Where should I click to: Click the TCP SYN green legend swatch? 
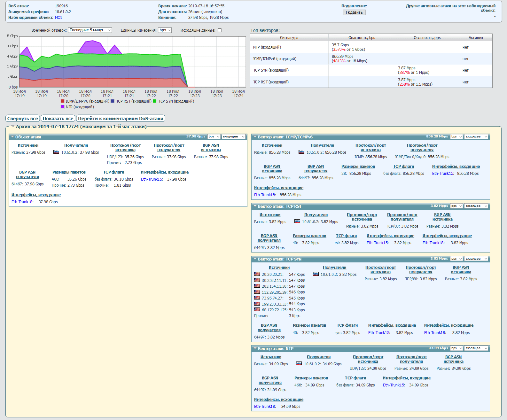point(155,101)
